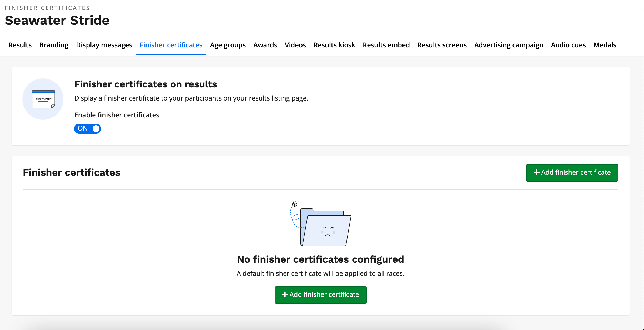Viewport: 644px width, 330px height.
Task: Open the Videos tab
Action: [295, 45]
